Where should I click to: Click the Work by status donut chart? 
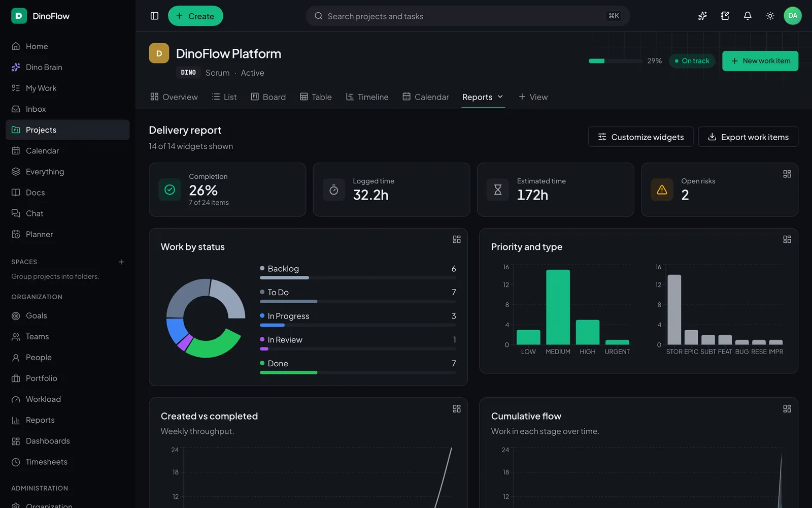pos(206,318)
